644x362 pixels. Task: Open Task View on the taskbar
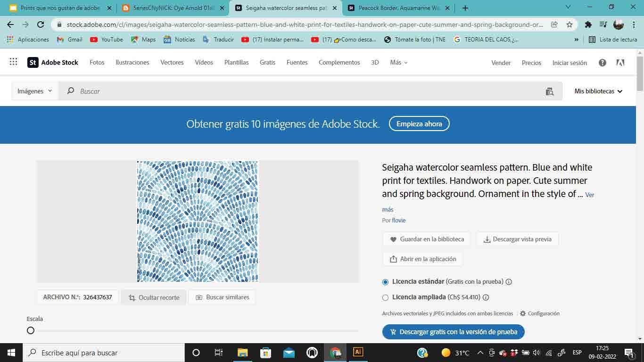(219, 353)
